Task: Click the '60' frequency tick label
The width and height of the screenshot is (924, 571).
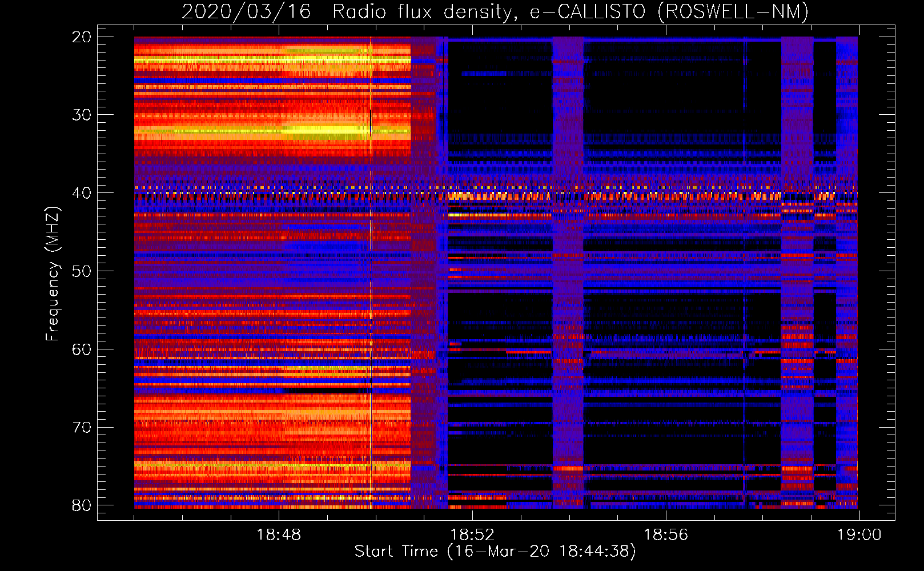Action: [82, 349]
